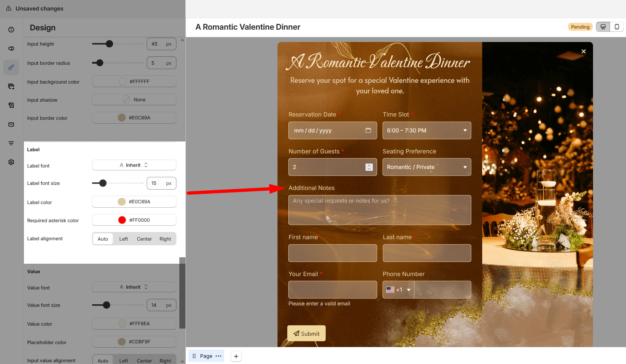Close the form popup with X

pos(584,51)
